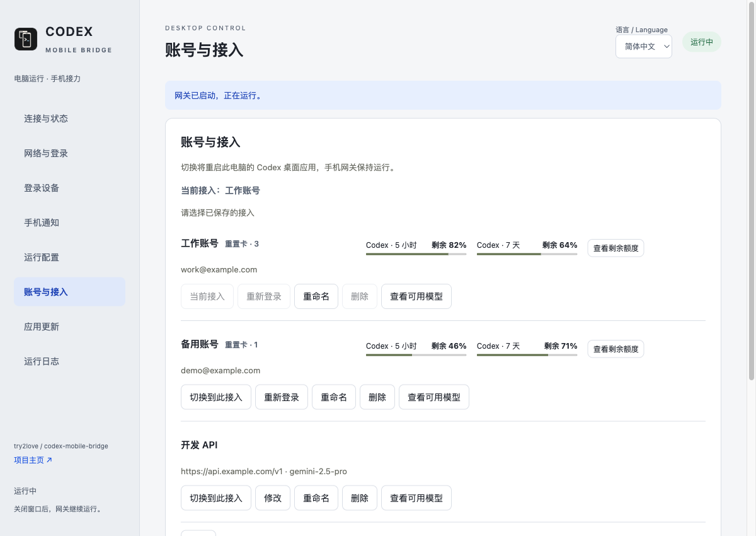Click 重置卡 · 3 label of 工作账号

pos(242,244)
